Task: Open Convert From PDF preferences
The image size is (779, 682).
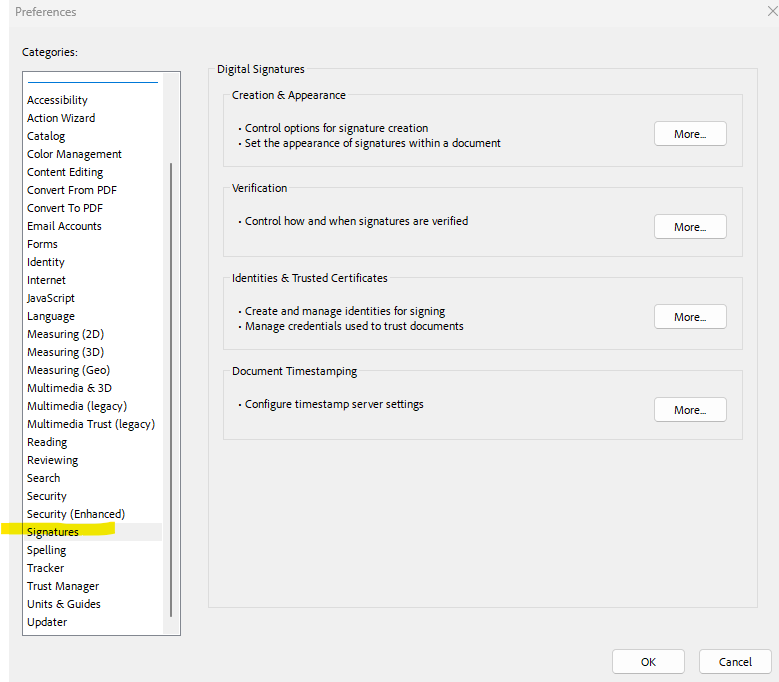Action: (72, 190)
